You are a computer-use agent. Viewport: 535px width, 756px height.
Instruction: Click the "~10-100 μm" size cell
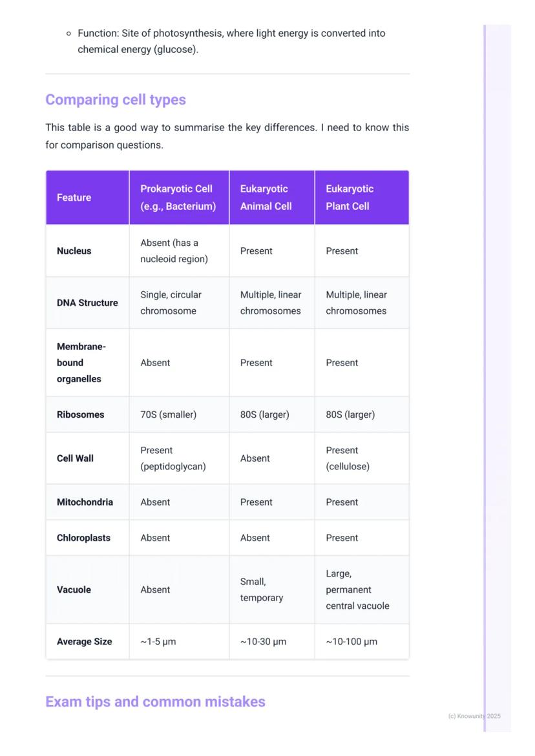351,642
